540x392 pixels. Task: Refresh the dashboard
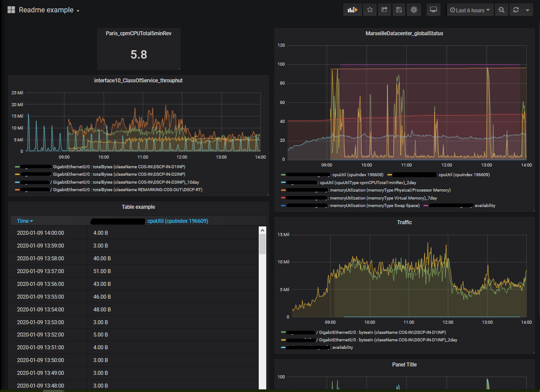tap(516, 10)
